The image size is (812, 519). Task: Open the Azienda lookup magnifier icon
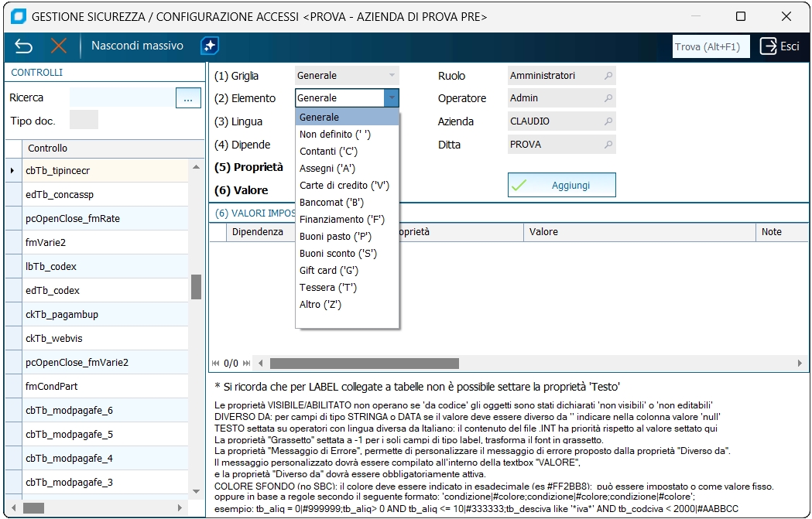pos(608,121)
